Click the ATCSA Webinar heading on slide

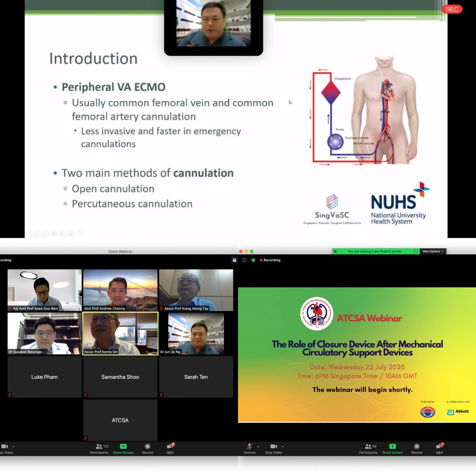370,318
